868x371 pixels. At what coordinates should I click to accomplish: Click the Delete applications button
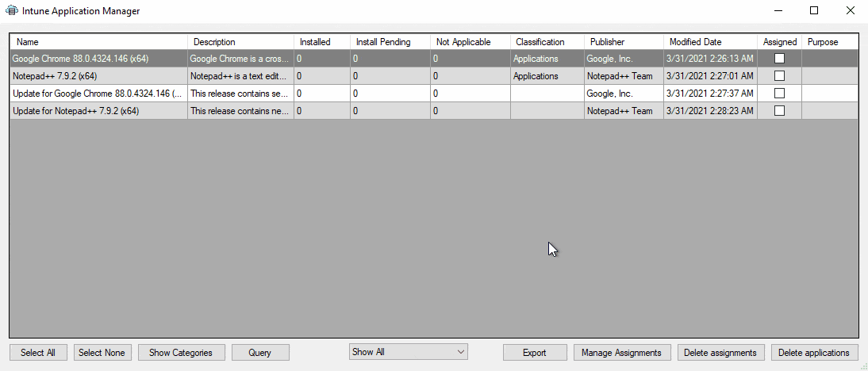coord(814,353)
